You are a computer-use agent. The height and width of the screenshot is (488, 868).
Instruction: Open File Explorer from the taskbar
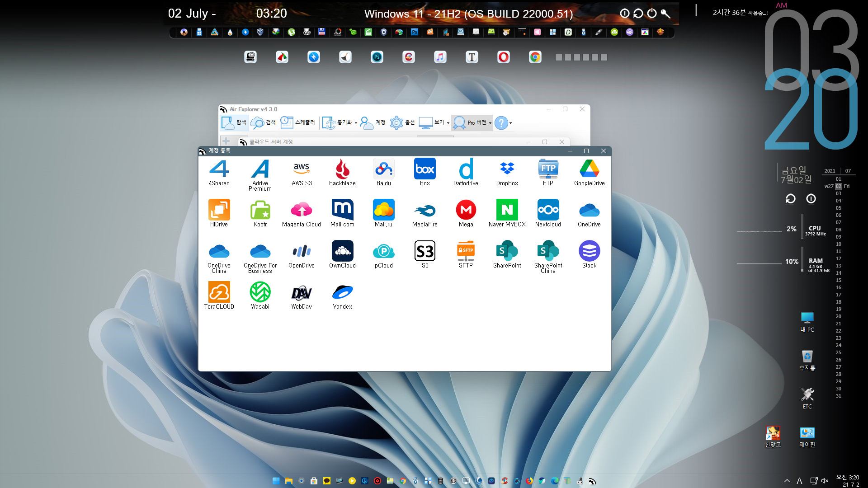(x=288, y=481)
